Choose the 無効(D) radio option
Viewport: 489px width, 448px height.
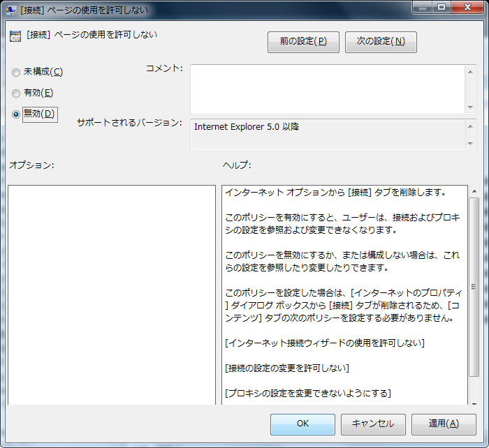(16, 114)
